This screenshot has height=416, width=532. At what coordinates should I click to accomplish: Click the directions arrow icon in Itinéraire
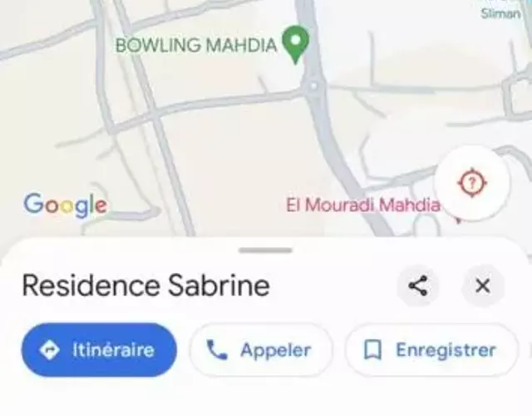50,349
